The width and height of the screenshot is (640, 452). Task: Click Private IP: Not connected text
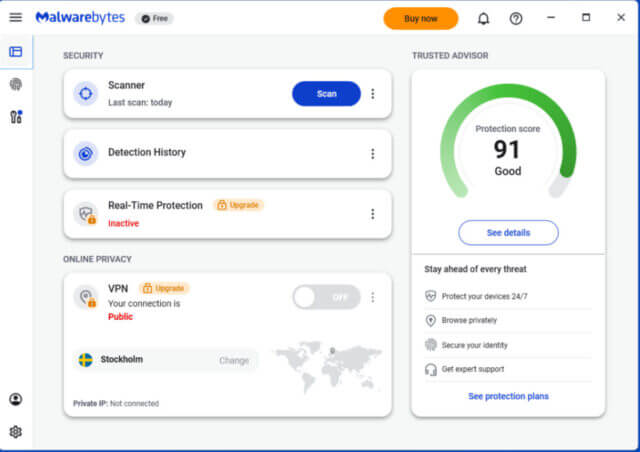pos(116,403)
